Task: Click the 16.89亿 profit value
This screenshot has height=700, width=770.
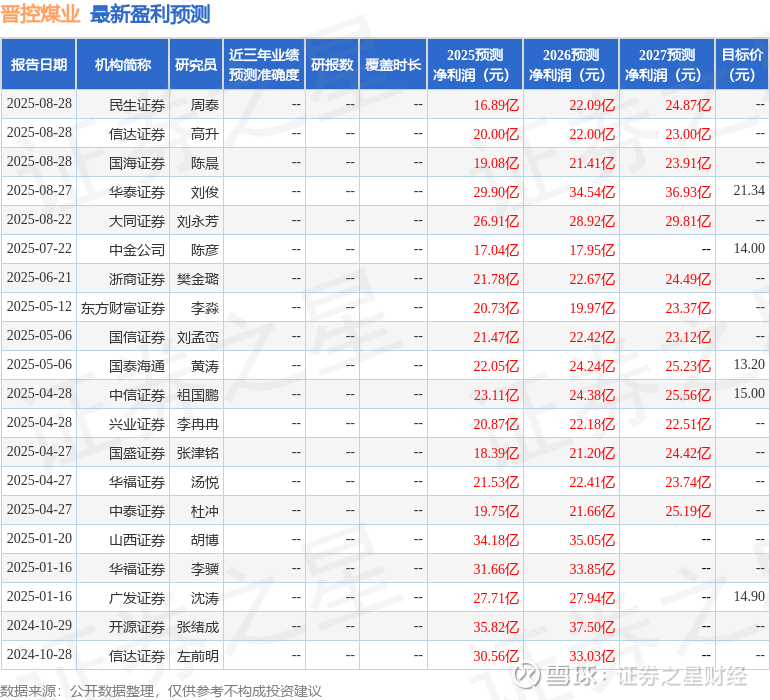Action: pyautogui.click(x=496, y=105)
